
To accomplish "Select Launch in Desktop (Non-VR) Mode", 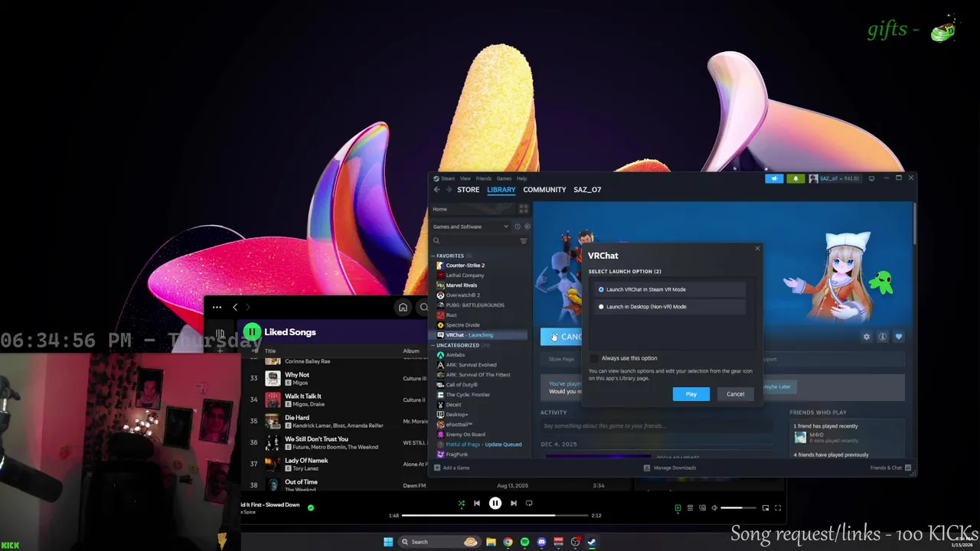I will tap(670, 307).
